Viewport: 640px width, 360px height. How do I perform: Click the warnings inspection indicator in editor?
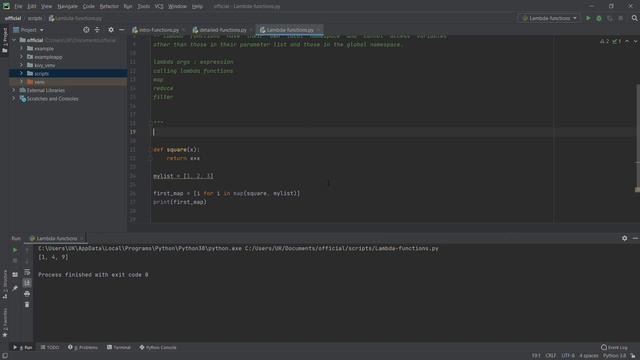click(x=610, y=41)
